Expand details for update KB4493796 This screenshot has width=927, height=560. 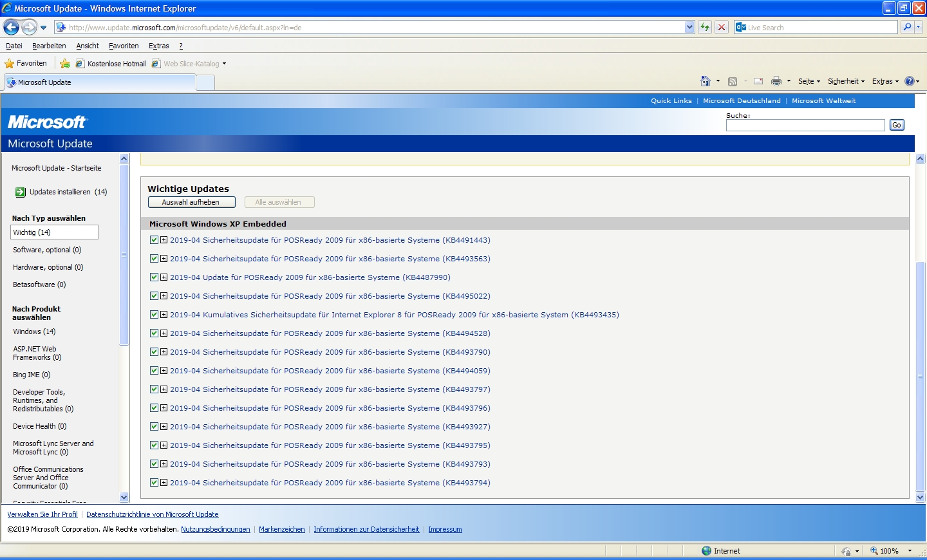point(164,408)
